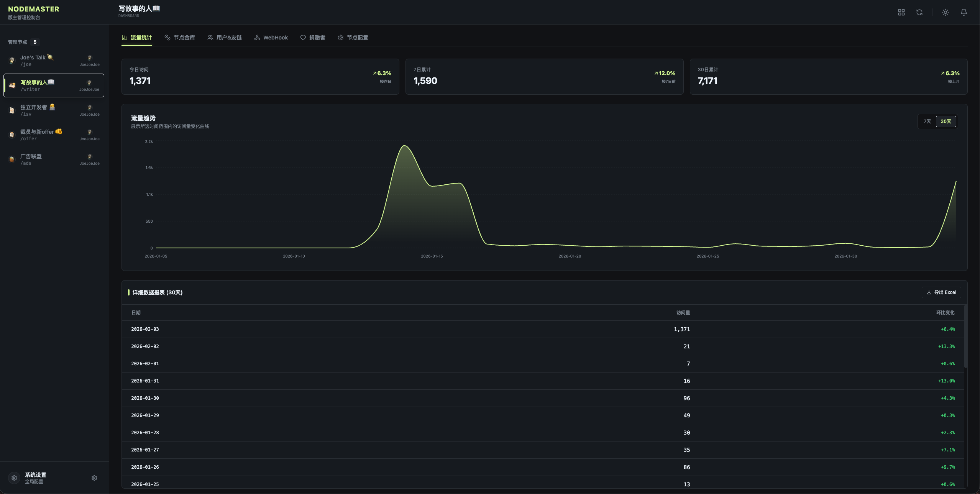Switch to the WebHook tab
The image size is (980, 494).
tap(271, 38)
